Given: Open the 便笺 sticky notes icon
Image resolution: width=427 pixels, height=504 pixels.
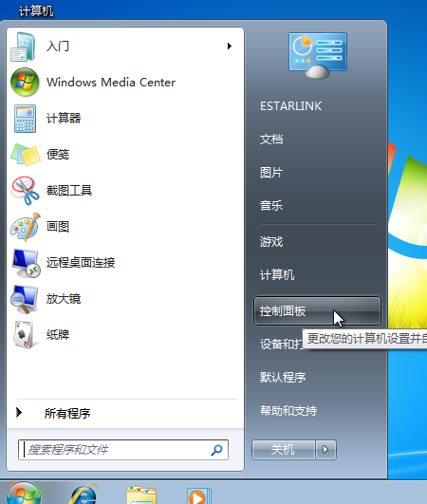Looking at the screenshot, I should click(26, 155).
